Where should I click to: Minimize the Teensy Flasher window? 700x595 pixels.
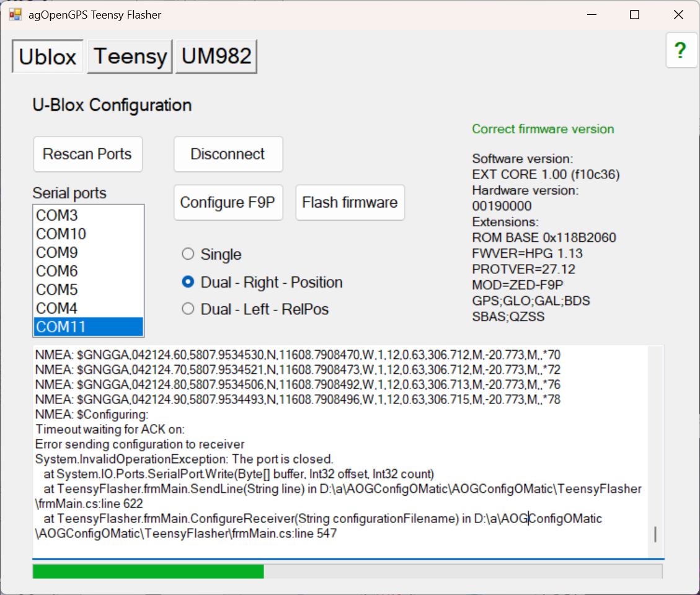click(591, 15)
